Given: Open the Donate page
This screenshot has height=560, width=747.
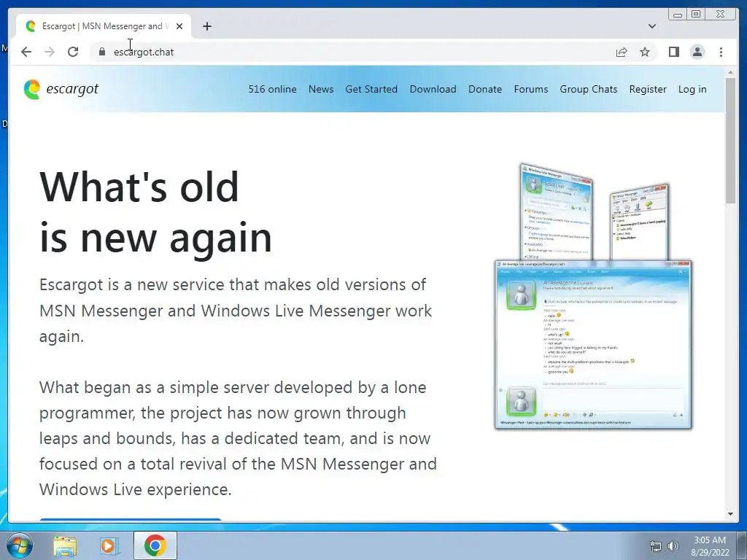Looking at the screenshot, I should [485, 89].
